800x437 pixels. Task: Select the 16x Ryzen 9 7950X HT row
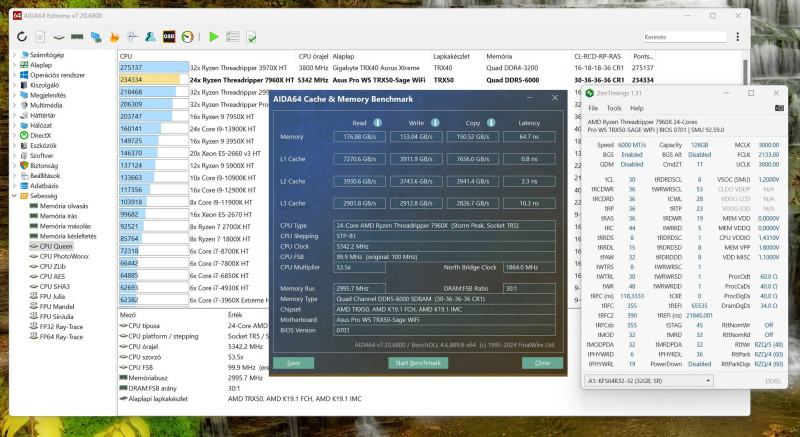[x=221, y=117]
